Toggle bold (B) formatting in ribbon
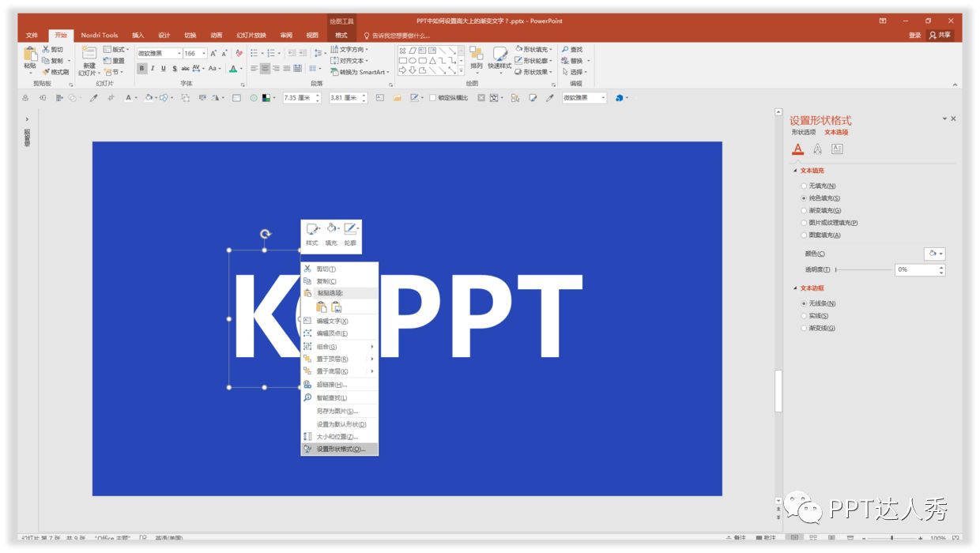The height and width of the screenshot is (553, 980). 142,69
